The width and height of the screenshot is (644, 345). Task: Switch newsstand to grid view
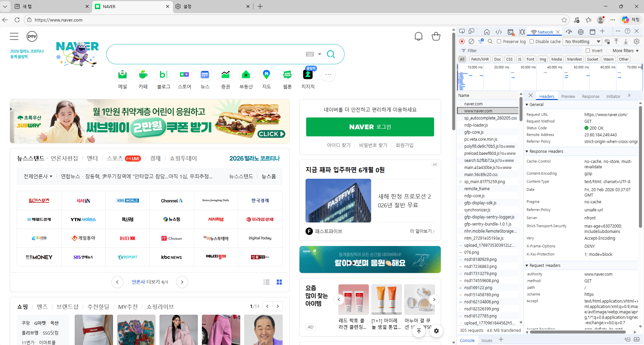point(279,282)
